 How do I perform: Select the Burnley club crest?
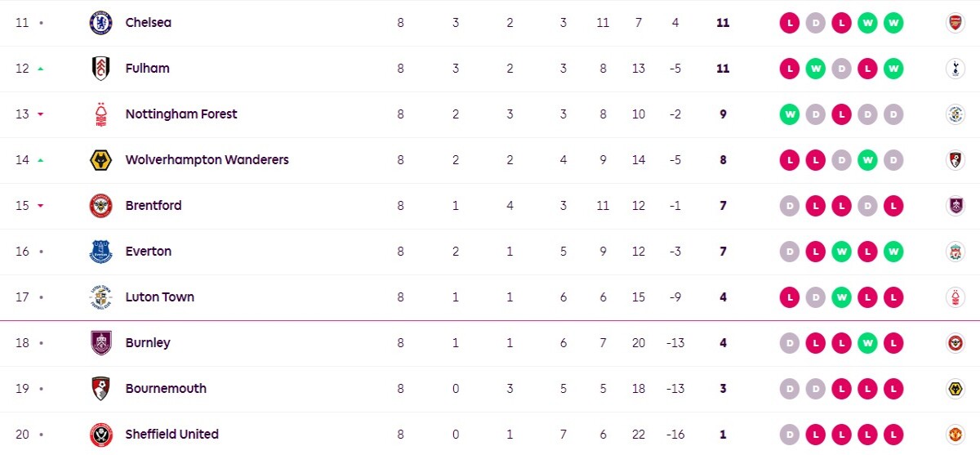[x=100, y=343]
